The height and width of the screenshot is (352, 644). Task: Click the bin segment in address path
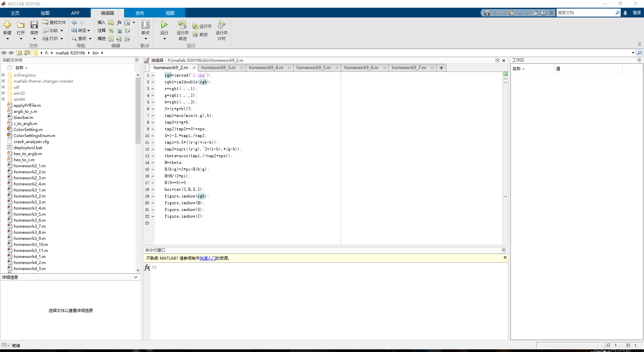(96, 53)
